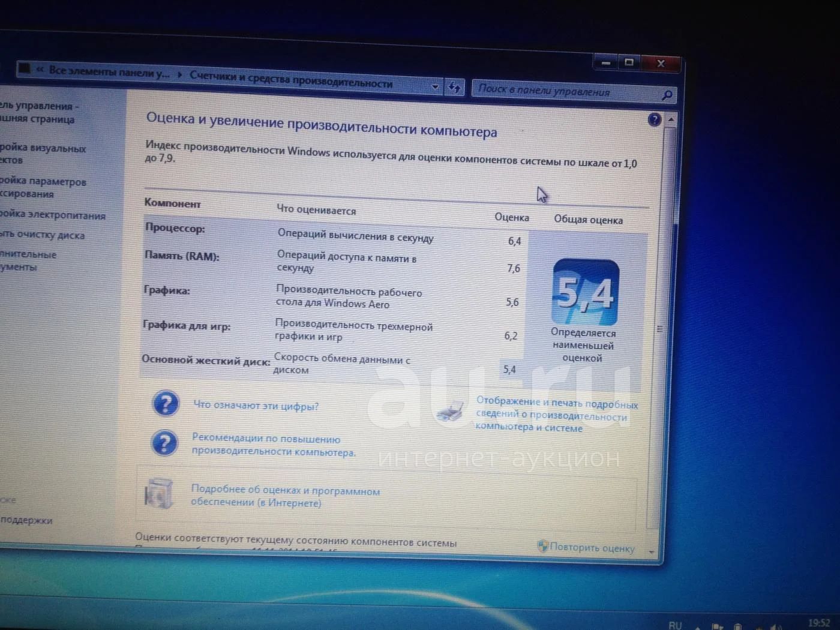840x630 pixels.
Task: Click the RU language indicator in taskbar
Action: [x=675, y=625]
